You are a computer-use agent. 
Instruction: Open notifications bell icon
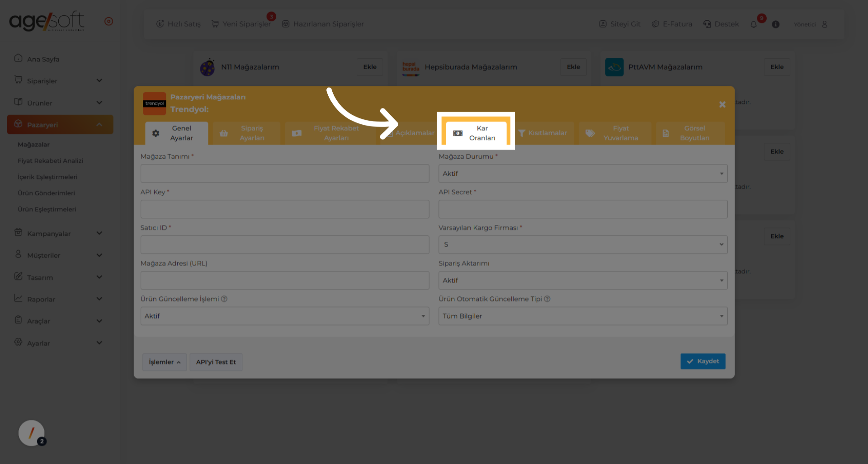pyautogui.click(x=754, y=24)
